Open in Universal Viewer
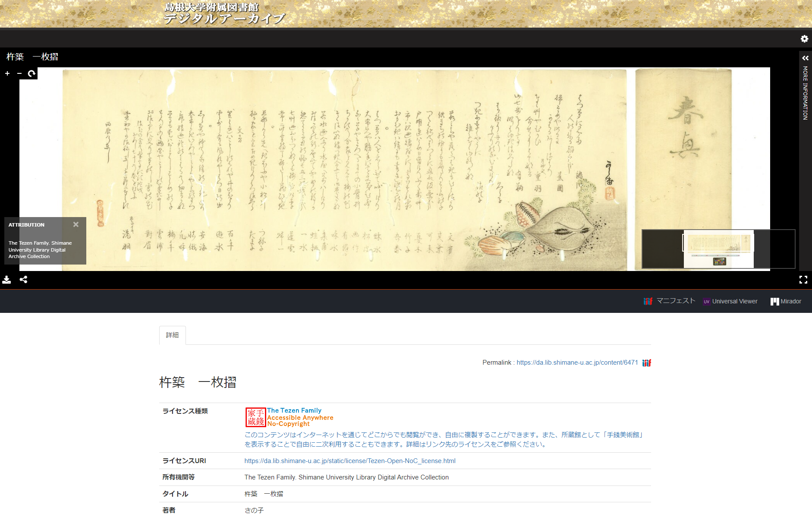Screen dimensions: 812x517 point(735,301)
